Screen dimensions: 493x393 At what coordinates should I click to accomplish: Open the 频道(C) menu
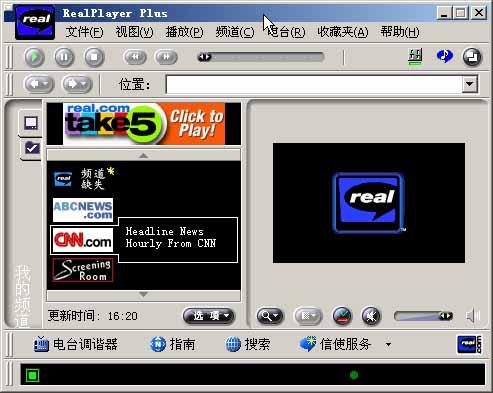click(x=235, y=32)
